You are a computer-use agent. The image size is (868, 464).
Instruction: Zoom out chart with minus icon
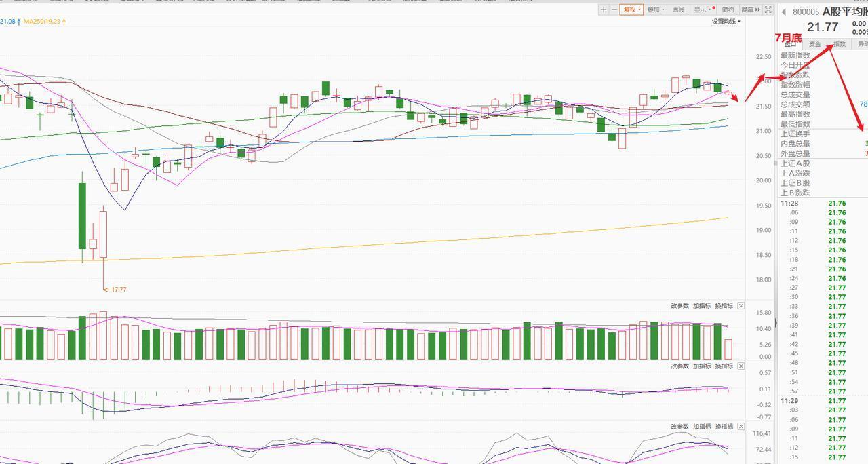point(614,9)
